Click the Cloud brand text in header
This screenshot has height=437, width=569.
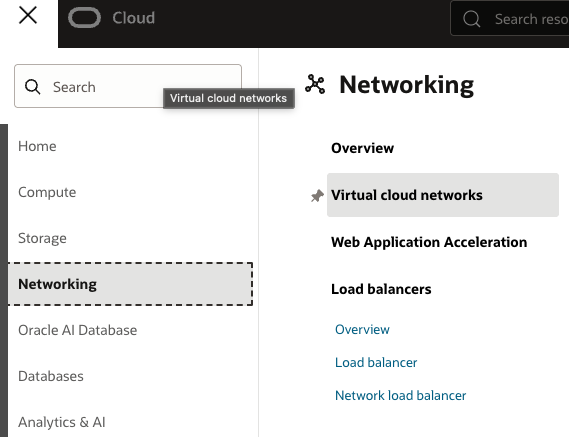click(x=134, y=18)
